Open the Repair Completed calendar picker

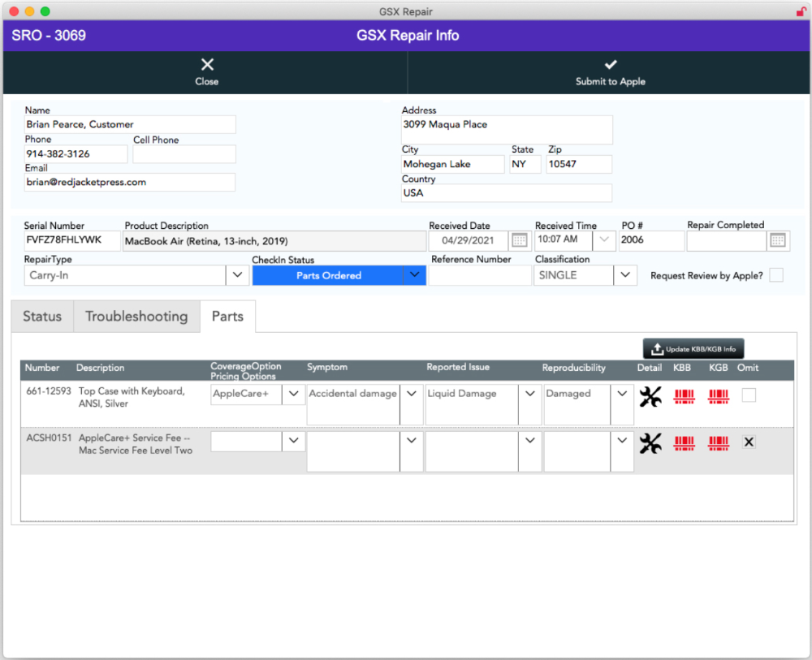point(778,240)
